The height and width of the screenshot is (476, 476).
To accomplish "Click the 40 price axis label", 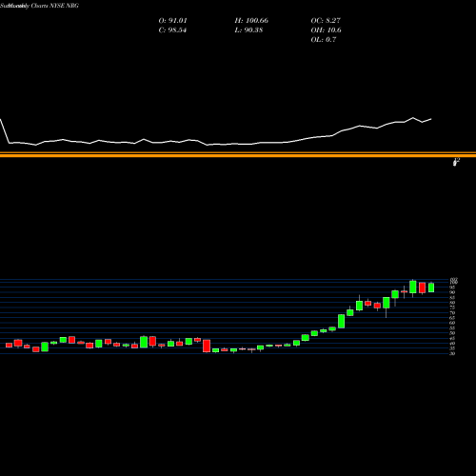I will 452,343.
